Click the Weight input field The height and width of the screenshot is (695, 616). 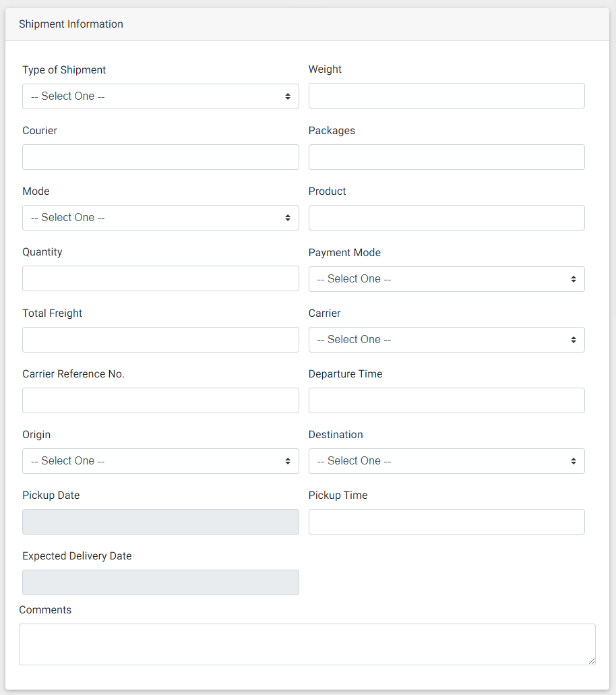click(x=446, y=96)
